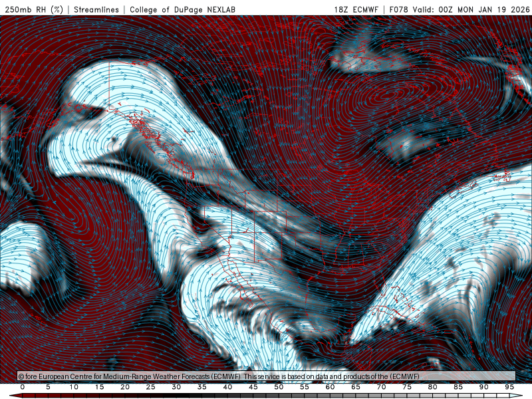Click the 80 value on the color scale
The image size is (532, 399).
tap(433, 387)
